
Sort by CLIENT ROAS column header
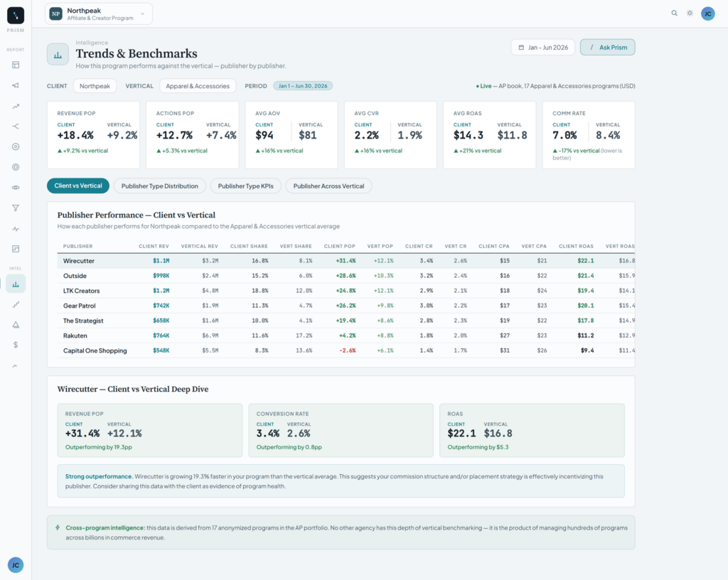click(576, 247)
